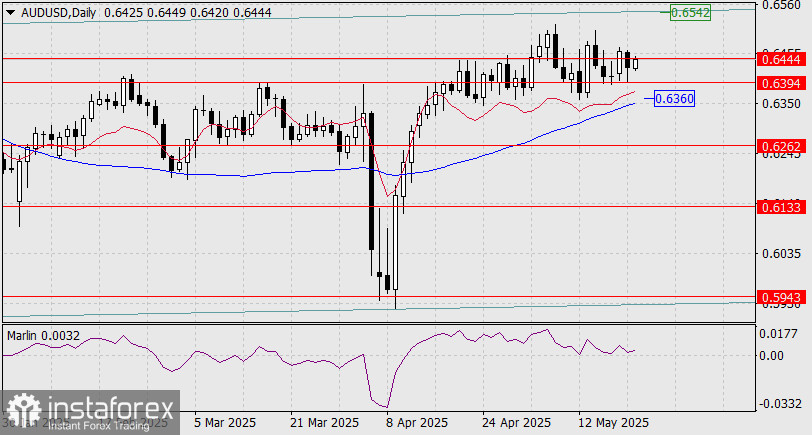Image resolution: width=812 pixels, height=435 pixels.
Task: Select the 0.6542 green price label
Action: [690, 12]
